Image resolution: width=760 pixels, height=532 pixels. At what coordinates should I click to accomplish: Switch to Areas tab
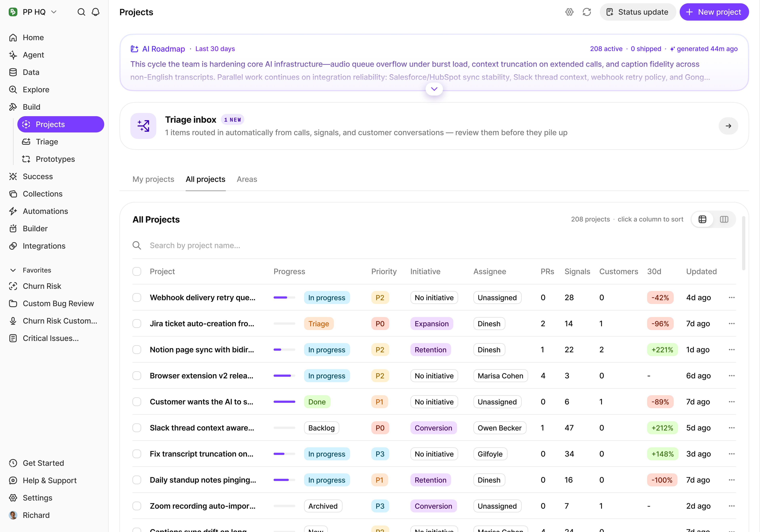(247, 179)
